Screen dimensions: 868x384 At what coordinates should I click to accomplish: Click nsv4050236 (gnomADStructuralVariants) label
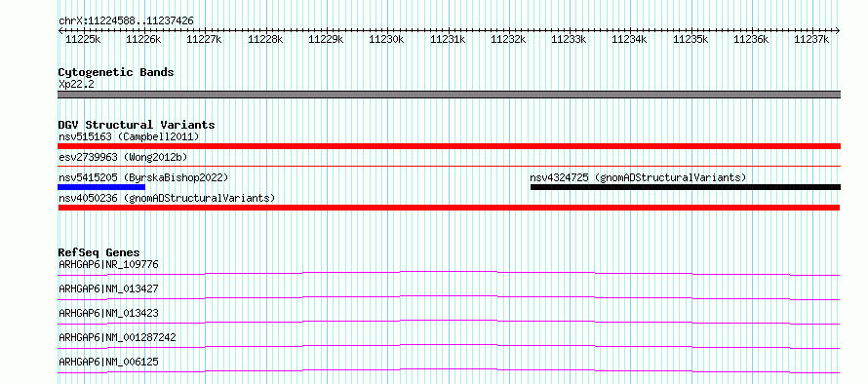[167, 198]
